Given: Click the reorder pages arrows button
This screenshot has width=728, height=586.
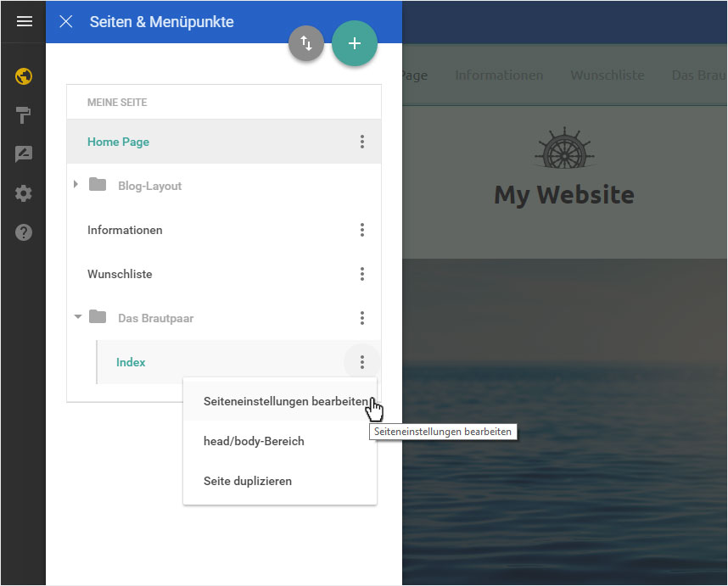Looking at the screenshot, I should pyautogui.click(x=306, y=43).
